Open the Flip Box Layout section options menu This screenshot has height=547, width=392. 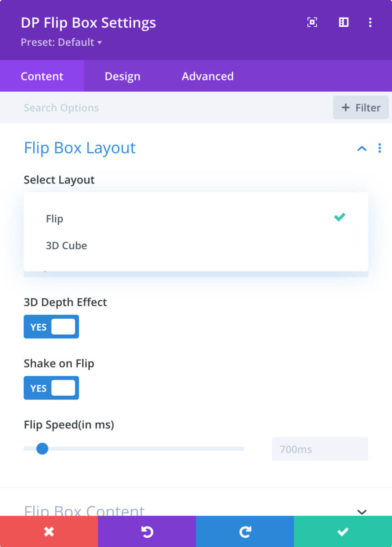[x=379, y=148]
